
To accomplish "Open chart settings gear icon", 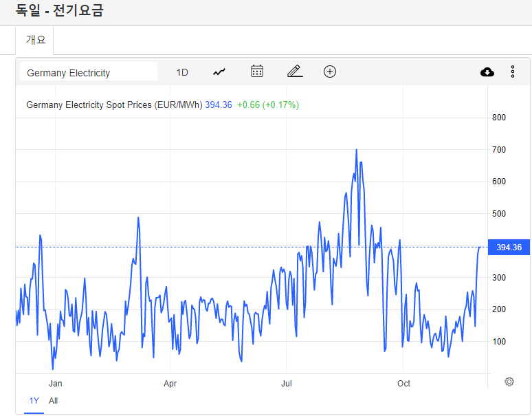I will coord(509,382).
